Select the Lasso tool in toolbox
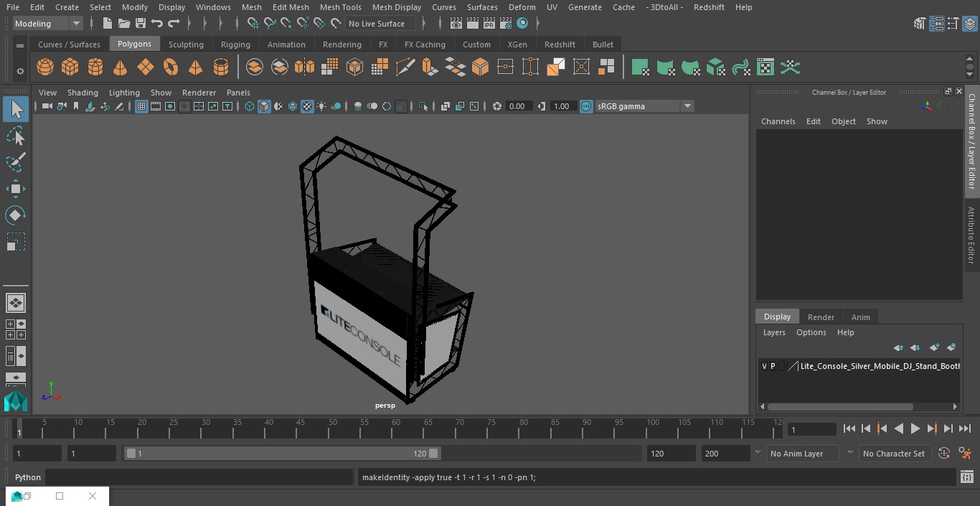 tap(16, 136)
